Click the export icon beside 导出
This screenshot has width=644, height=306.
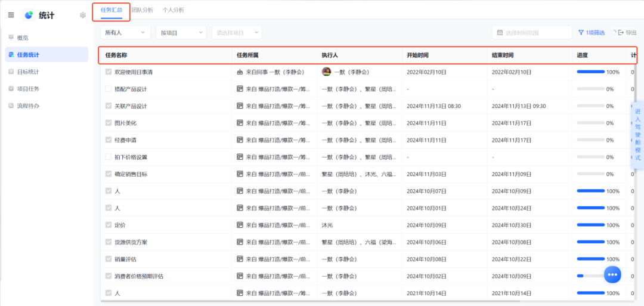(621, 32)
